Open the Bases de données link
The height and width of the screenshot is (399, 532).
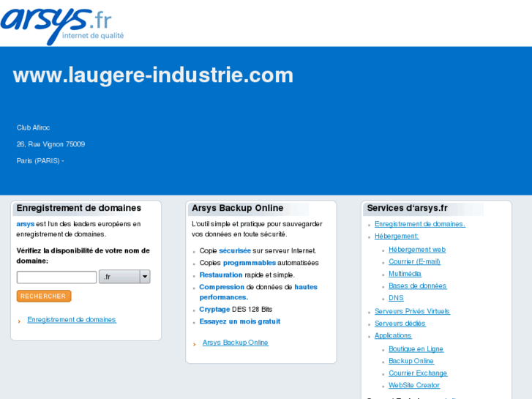pos(418,286)
